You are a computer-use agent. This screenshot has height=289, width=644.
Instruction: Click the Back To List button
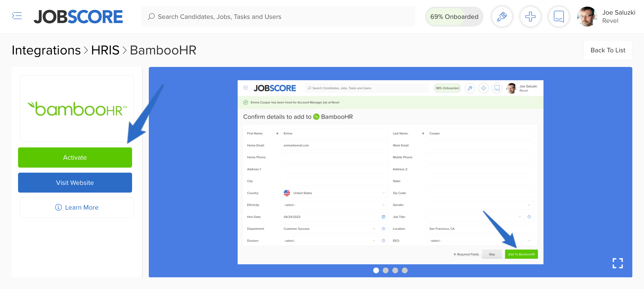click(x=608, y=50)
